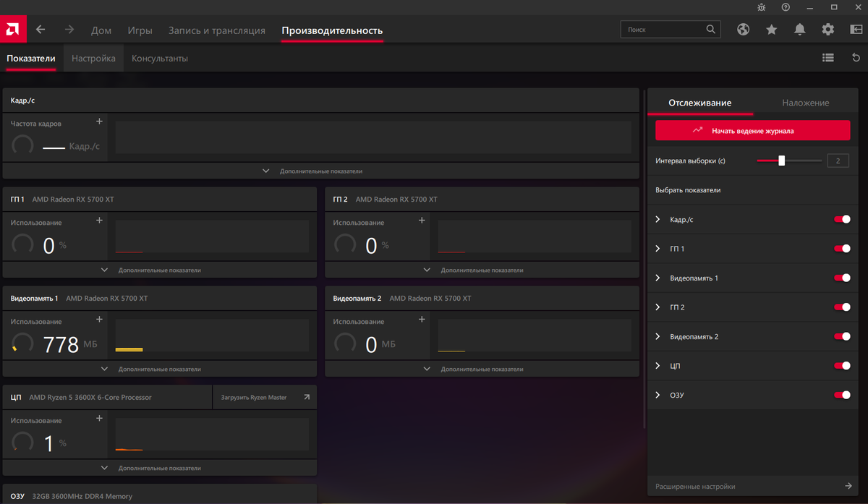Open the bug report icon
868x504 pixels.
pyautogui.click(x=761, y=7)
